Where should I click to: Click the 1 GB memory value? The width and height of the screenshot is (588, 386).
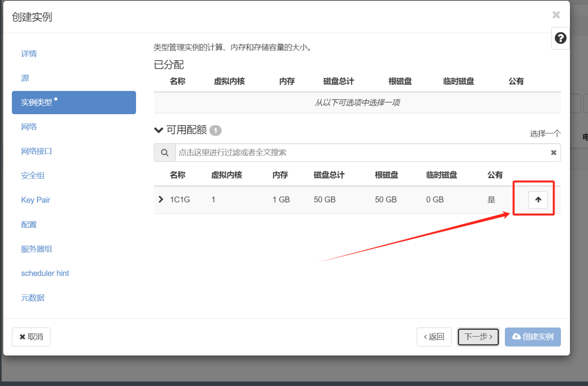[281, 200]
